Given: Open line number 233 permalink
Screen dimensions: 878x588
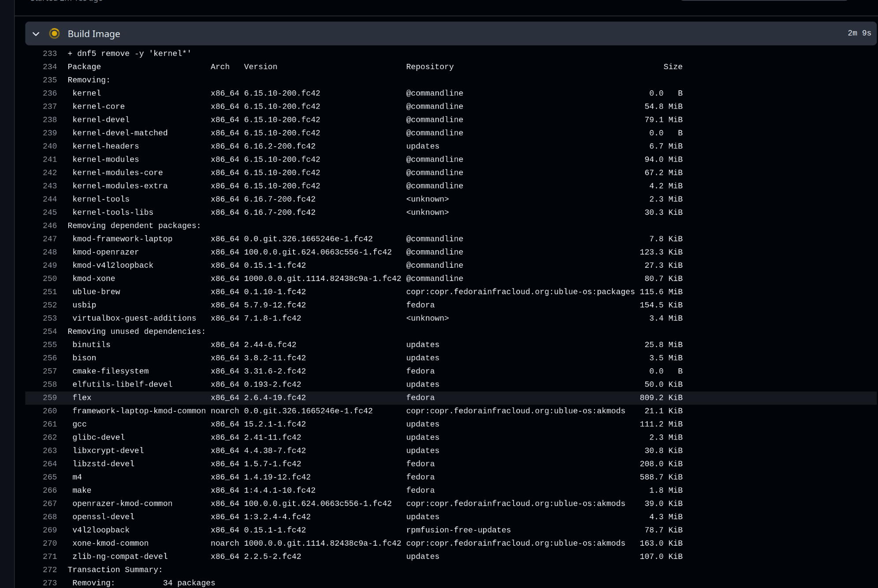Looking at the screenshot, I should [x=50, y=54].
